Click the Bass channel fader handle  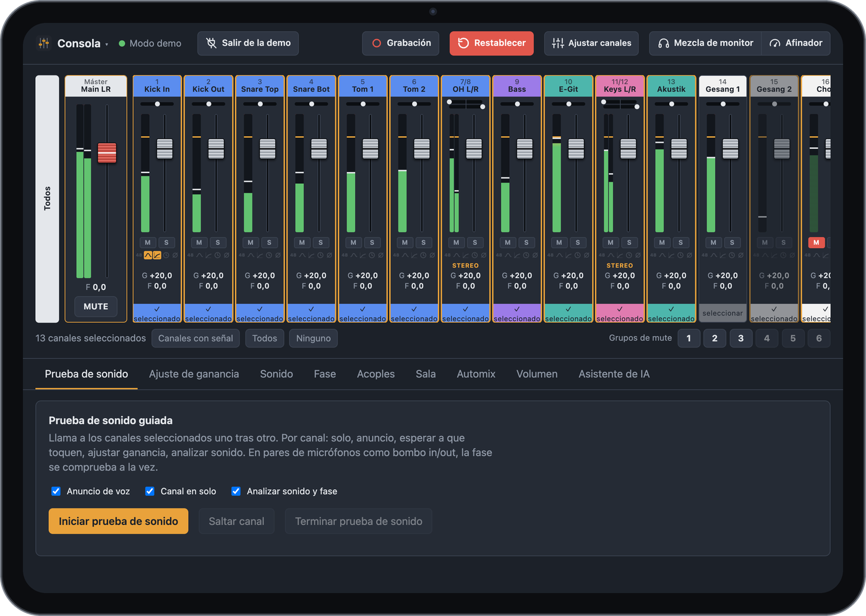(x=525, y=148)
